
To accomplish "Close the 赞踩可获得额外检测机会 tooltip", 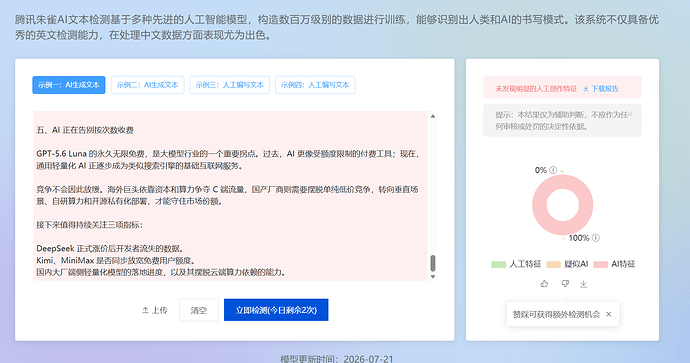I will point(609,314).
